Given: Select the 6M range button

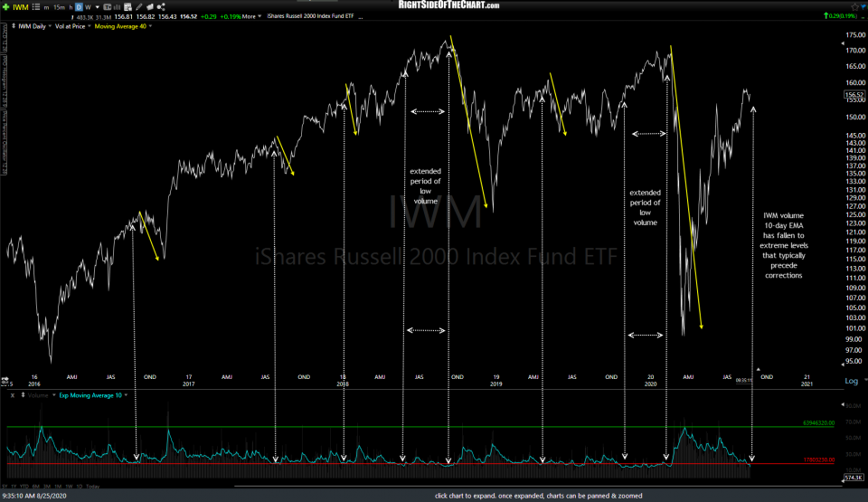Looking at the screenshot, I should pyautogui.click(x=36, y=487).
